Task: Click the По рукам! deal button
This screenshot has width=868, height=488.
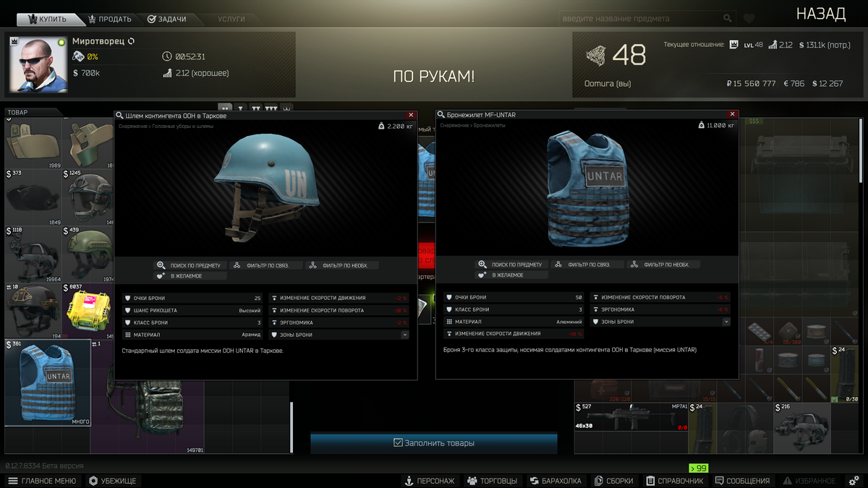Action: pyautogui.click(x=434, y=76)
